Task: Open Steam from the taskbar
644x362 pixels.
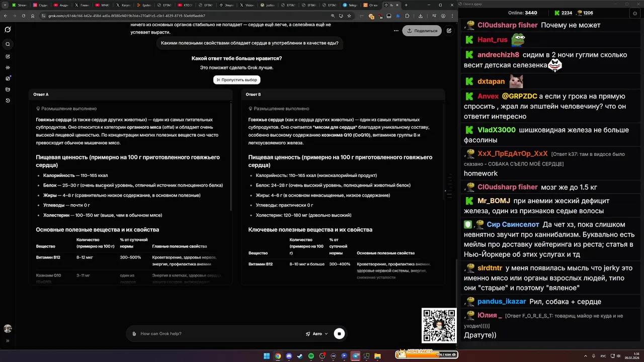Action: pos(300,356)
